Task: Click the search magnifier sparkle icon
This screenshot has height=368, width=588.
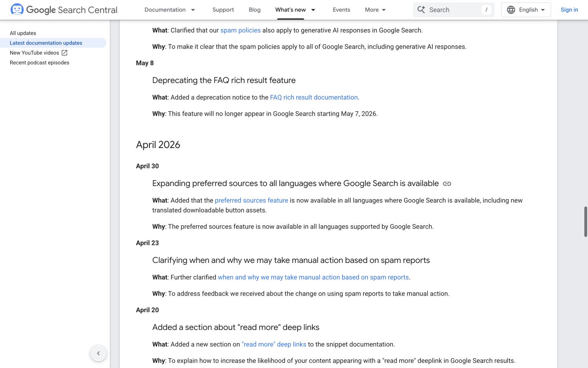Action: [421, 9]
